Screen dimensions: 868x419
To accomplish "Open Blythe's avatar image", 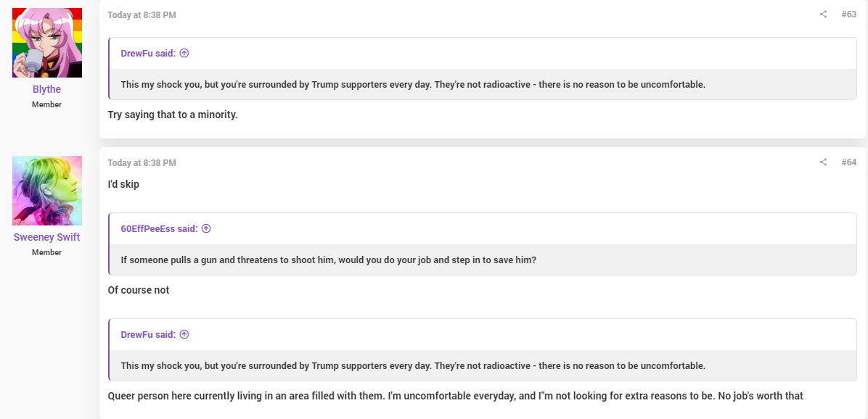I will pyautogui.click(x=47, y=43).
